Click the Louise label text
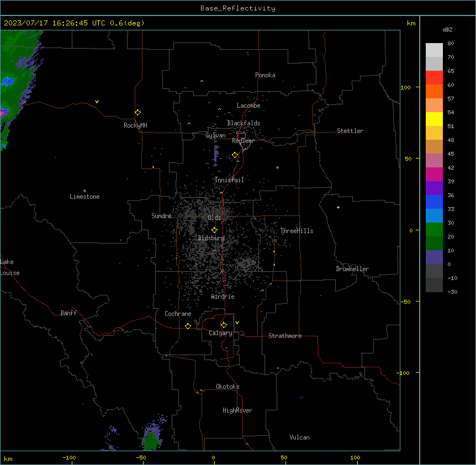 click(x=10, y=273)
